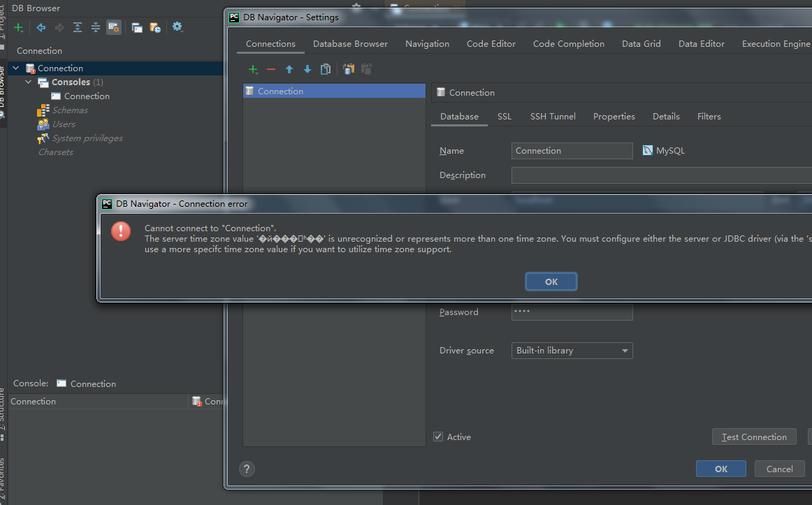Confirm Settings dialog with its OK button
This screenshot has width=812, height=505.
tap(721, 469)
